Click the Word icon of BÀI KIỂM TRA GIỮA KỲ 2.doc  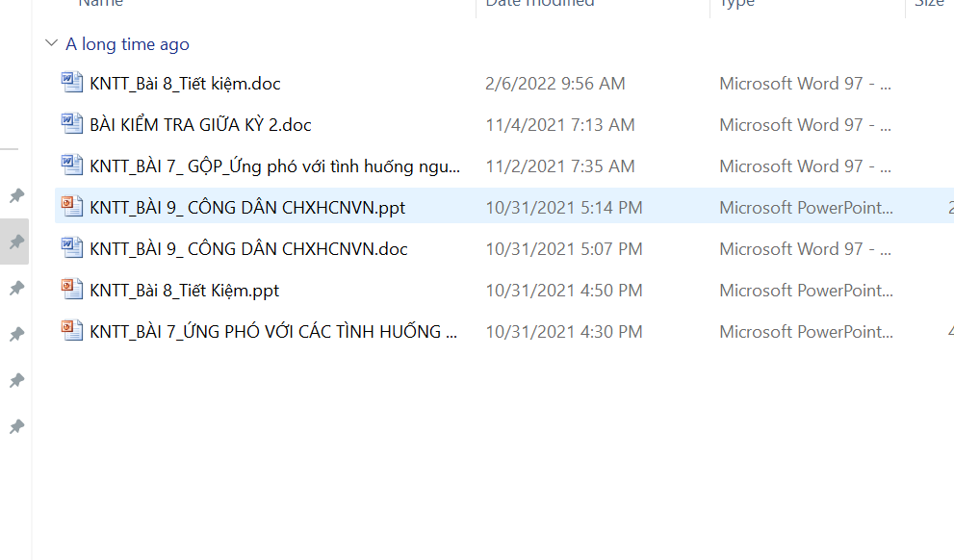tap(72, 123)
